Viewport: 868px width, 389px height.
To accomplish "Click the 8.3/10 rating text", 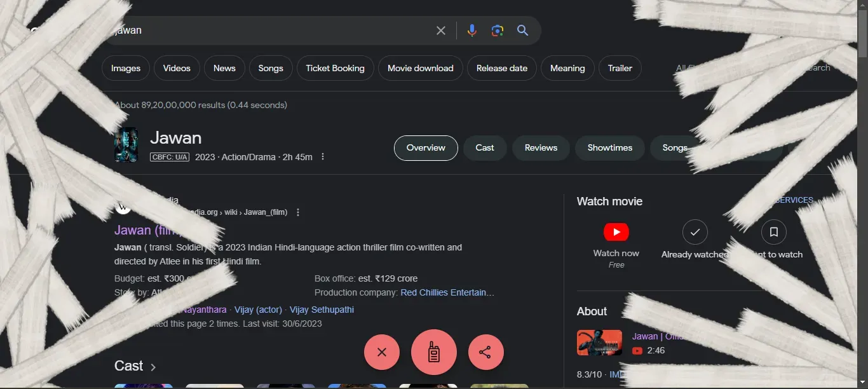I will (590, 374).
